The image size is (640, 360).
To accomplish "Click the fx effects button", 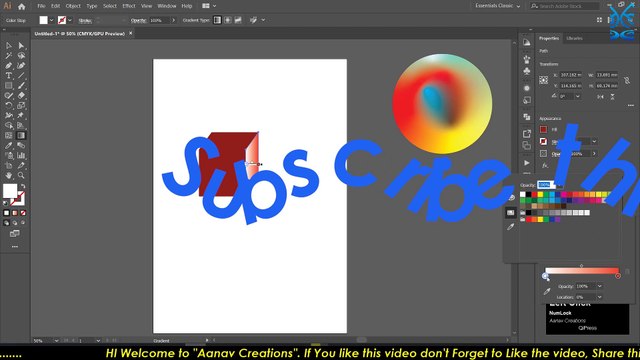I will [x=544, y=166].
